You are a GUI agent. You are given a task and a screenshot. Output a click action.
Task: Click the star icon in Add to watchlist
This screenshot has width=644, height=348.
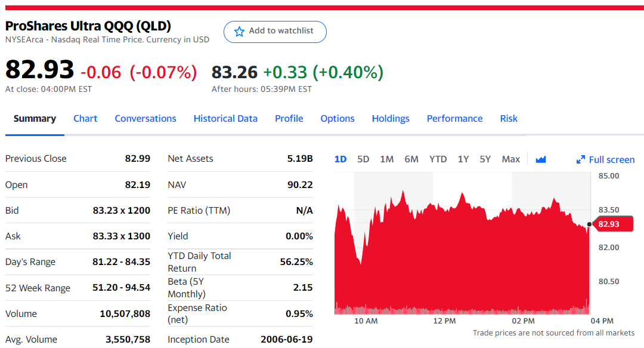pyautogui.click(x=239, y=32)
